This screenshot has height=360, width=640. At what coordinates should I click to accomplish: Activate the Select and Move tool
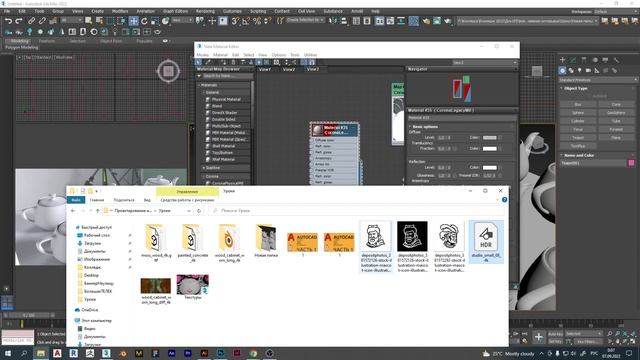point(133,21)
